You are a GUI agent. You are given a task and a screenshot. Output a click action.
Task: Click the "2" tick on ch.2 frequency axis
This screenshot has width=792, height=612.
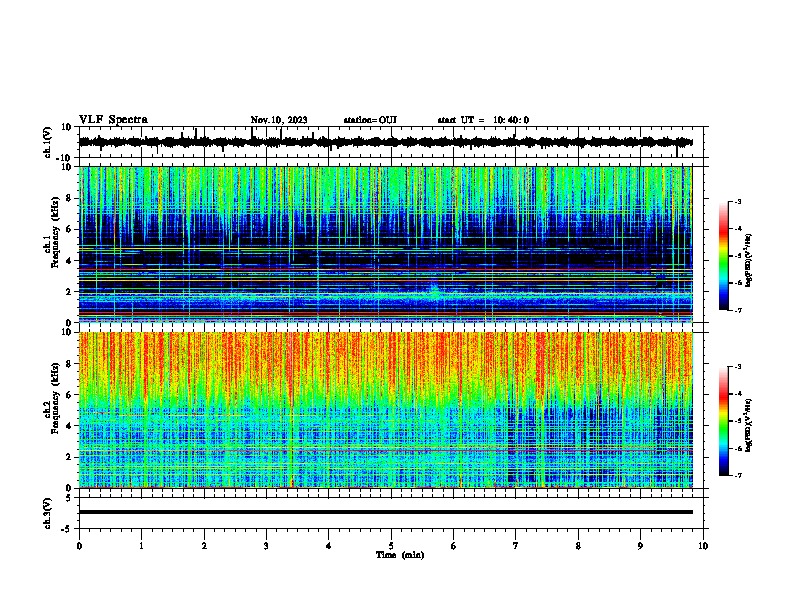pos(69,457)
